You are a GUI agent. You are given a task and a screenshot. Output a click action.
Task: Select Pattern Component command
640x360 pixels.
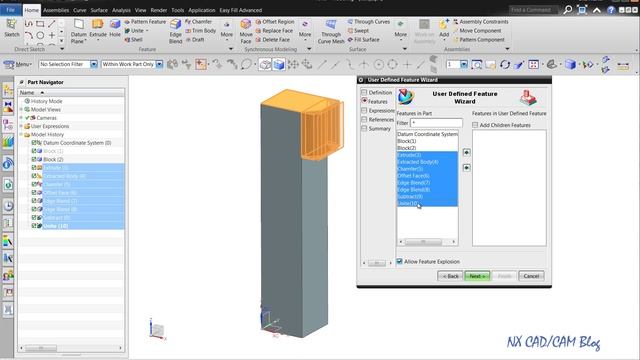pyautogui.click(x=478, y=40)
